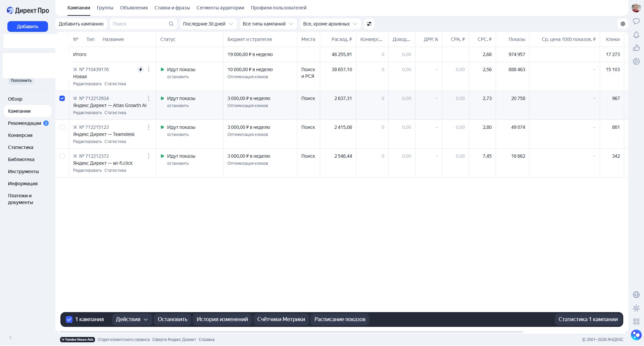Open three-dot menu for wi-fi.click campaign

149,156
